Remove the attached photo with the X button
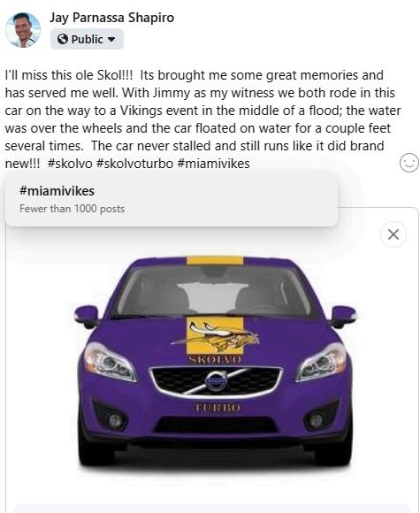Screen dimensions: 420x513 (x=393, y=234)
